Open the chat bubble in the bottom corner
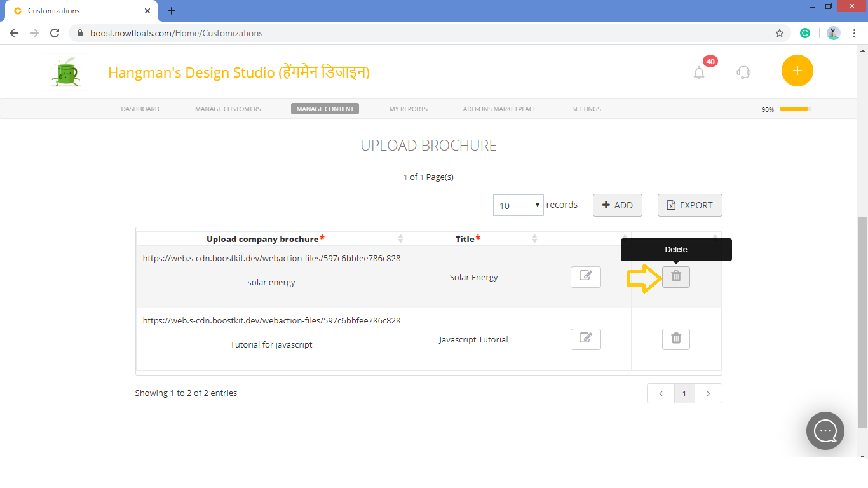The height and width of the screenshot is (488, 868). point(825,431)
